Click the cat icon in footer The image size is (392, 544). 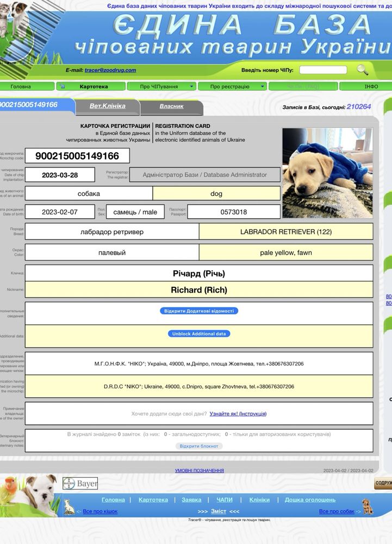click(69, 507)
